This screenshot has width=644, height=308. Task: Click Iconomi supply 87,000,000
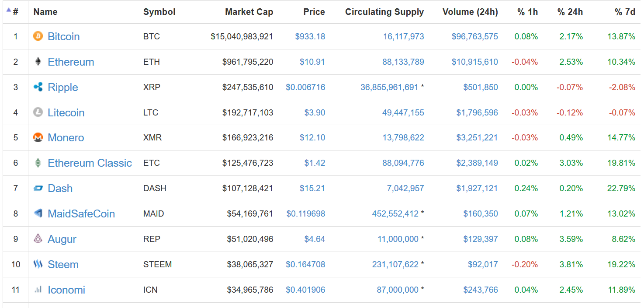(398, 290)
